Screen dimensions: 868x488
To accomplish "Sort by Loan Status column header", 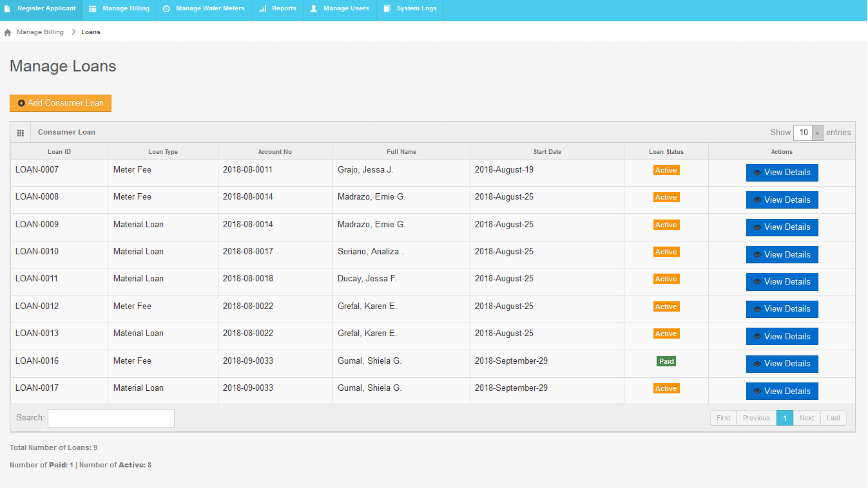I will pos(666,152).
